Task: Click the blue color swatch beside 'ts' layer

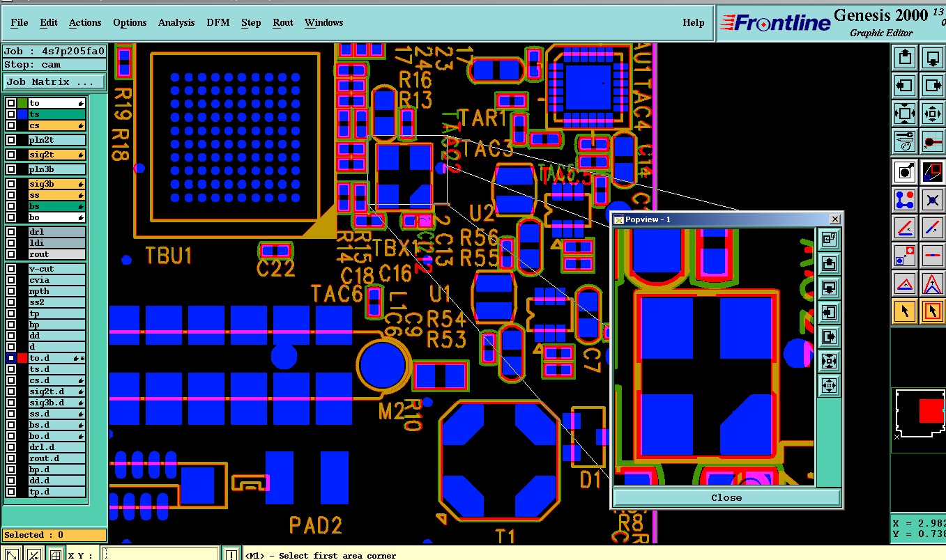Action: point(22,114)
